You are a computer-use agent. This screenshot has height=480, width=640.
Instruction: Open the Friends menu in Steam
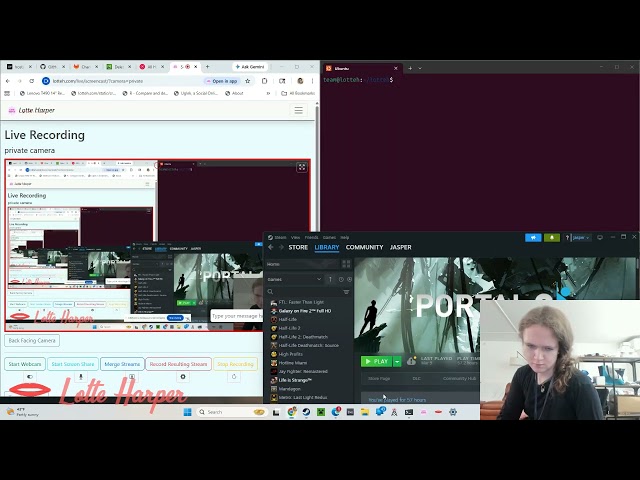(311, 237)
